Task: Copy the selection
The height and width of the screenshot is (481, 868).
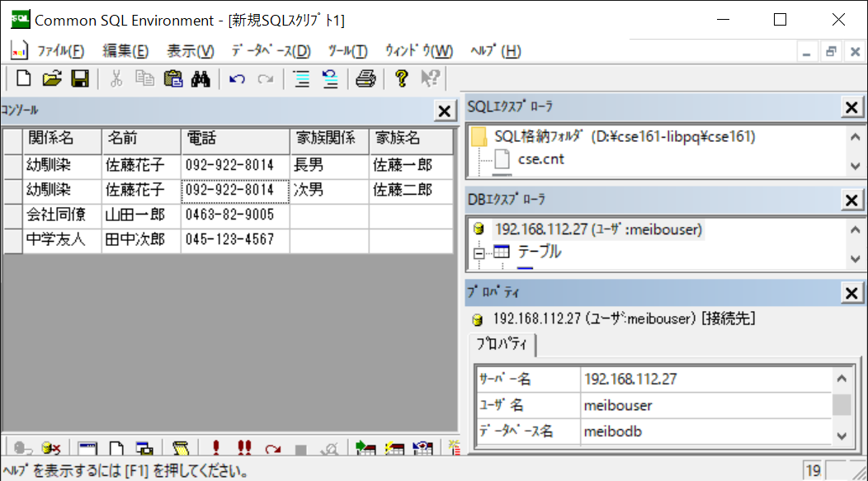Action: point(144,78)
